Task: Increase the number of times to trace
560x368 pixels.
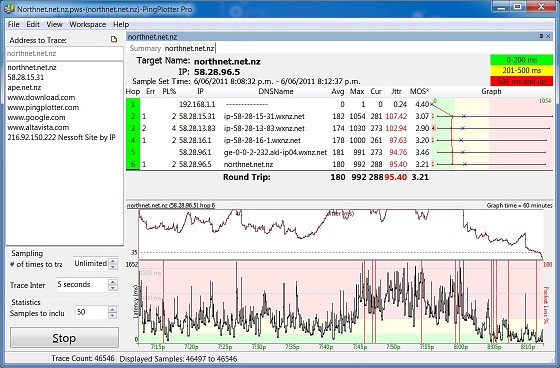Action: tap(113, 261)
